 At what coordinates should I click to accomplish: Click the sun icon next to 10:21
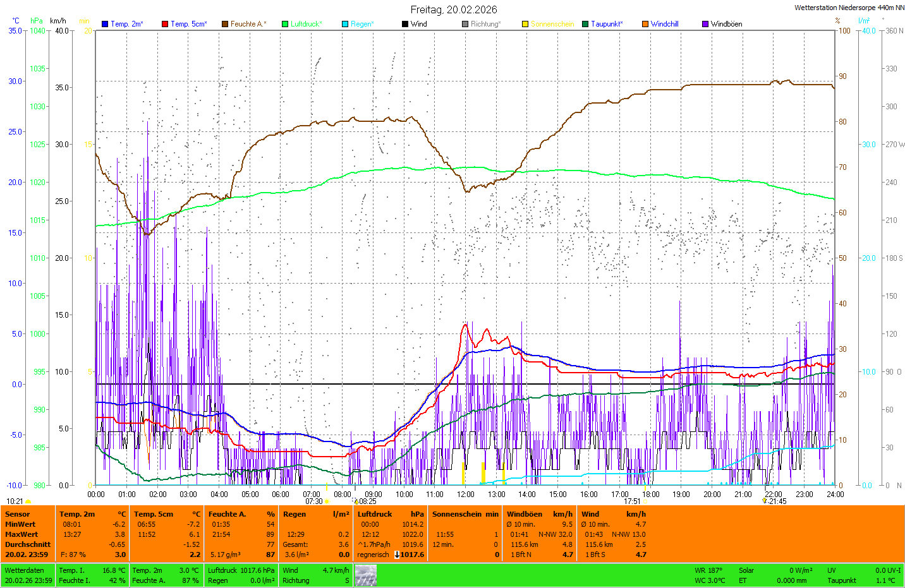point(28,501)
